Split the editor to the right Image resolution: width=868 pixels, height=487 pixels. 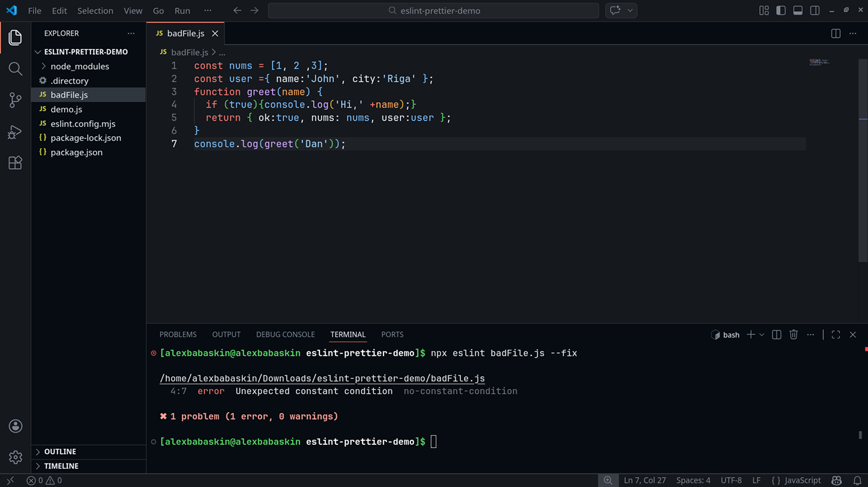(835, 34)
